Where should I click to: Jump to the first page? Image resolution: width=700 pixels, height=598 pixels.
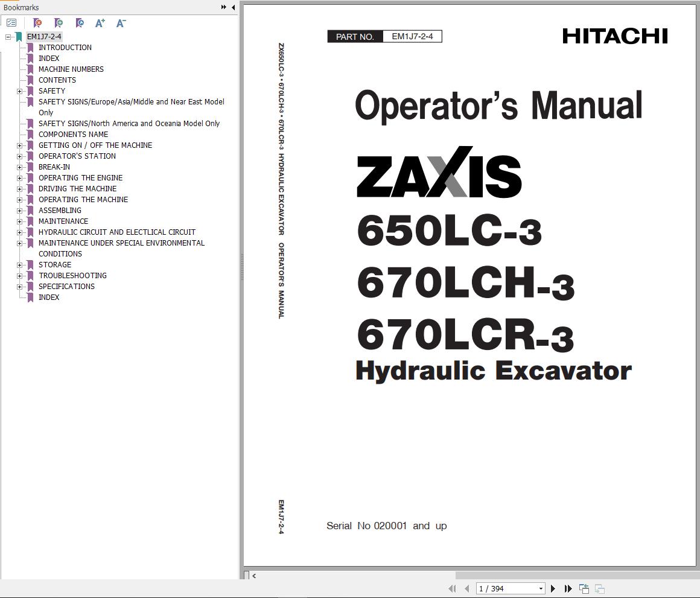tap(452, 588)
